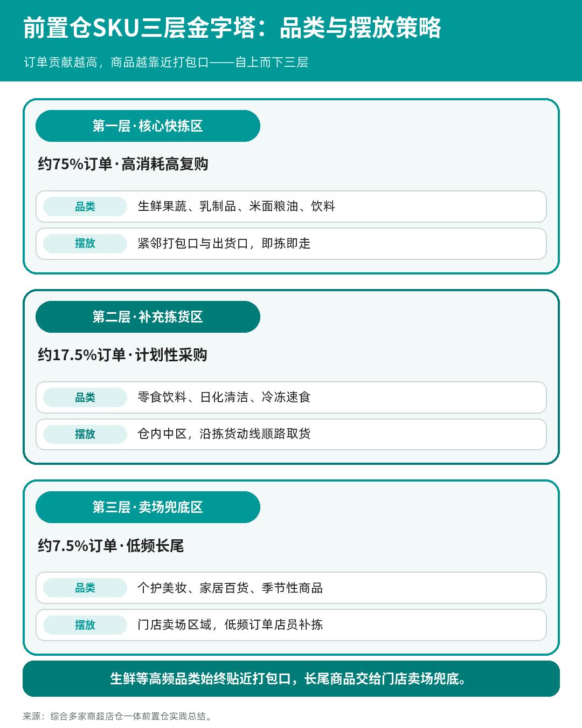Click the 零食饮料、日化清洁 category row

(291, 397)
